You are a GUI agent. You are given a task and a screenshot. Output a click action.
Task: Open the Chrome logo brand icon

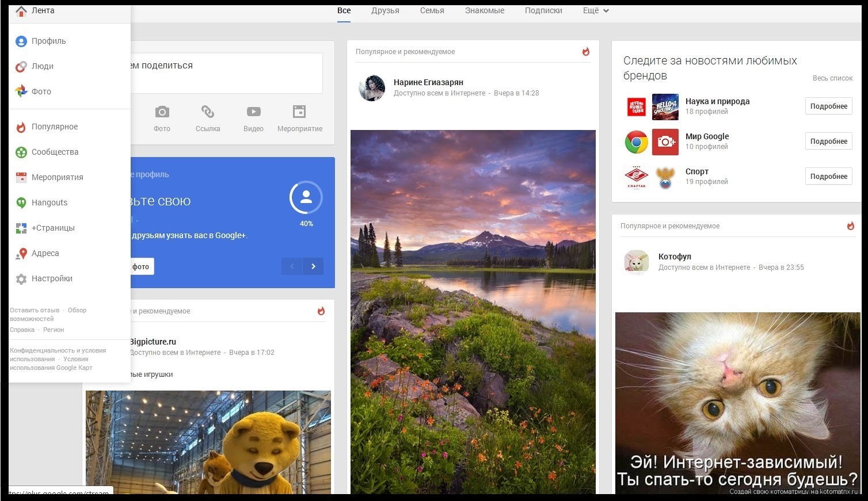(637, 141)
